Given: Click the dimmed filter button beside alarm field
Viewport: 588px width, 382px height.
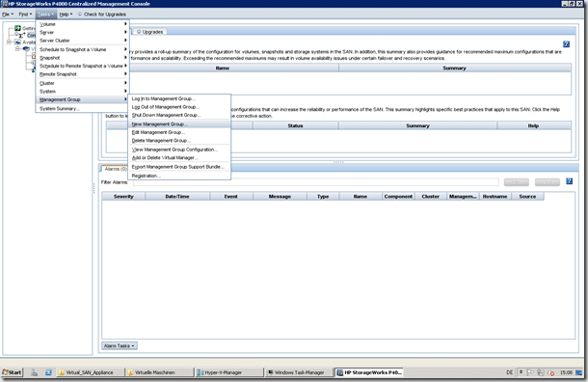Looking at the screenshot, I should click(517, 182).
